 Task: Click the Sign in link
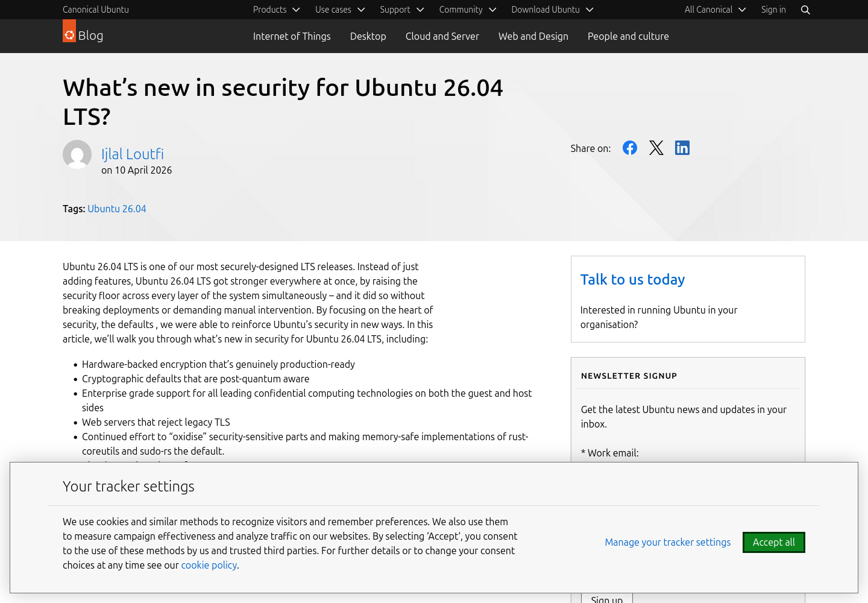(x=773, y=10)
